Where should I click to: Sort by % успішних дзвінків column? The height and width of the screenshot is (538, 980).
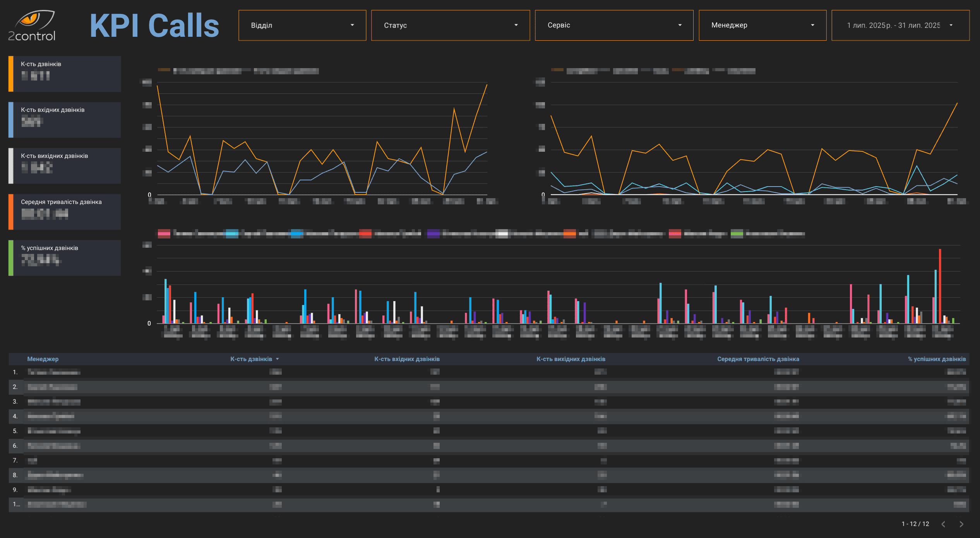click(x=936, y=359)
